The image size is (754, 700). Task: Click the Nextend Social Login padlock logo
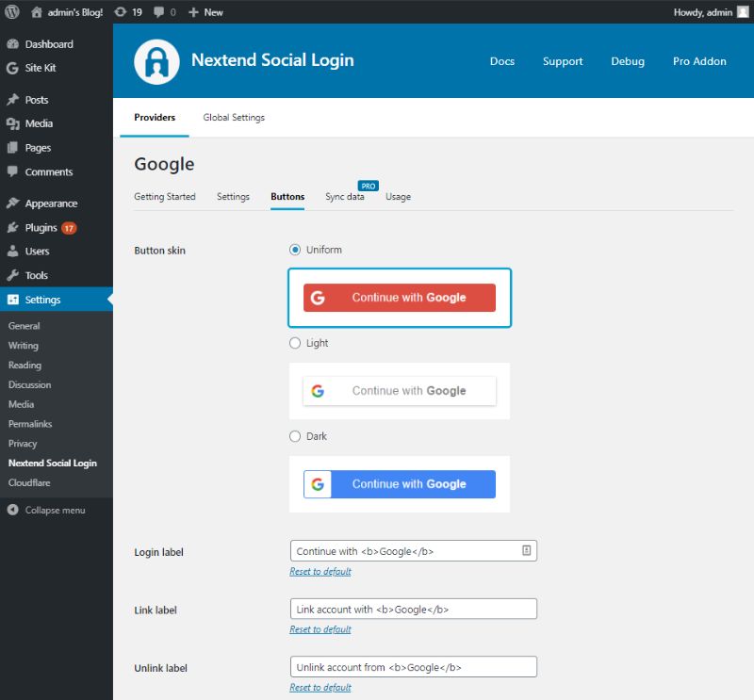[x=156, y=62]
